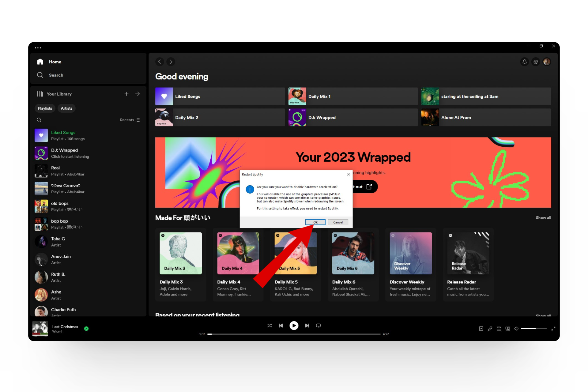Click the plus icon to create playlist

[x=126, y=94]
